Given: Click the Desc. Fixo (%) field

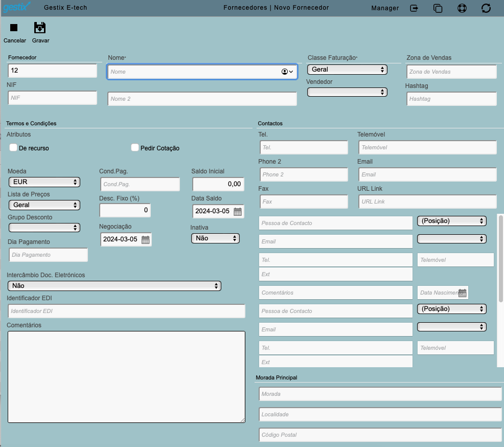Looking at the screenshot, I should pos(125,210).
